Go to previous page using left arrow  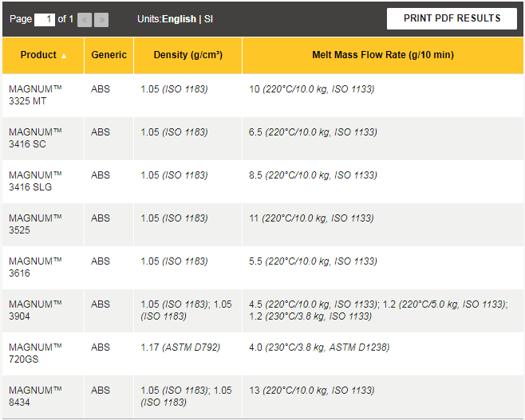tap(85, 20)
